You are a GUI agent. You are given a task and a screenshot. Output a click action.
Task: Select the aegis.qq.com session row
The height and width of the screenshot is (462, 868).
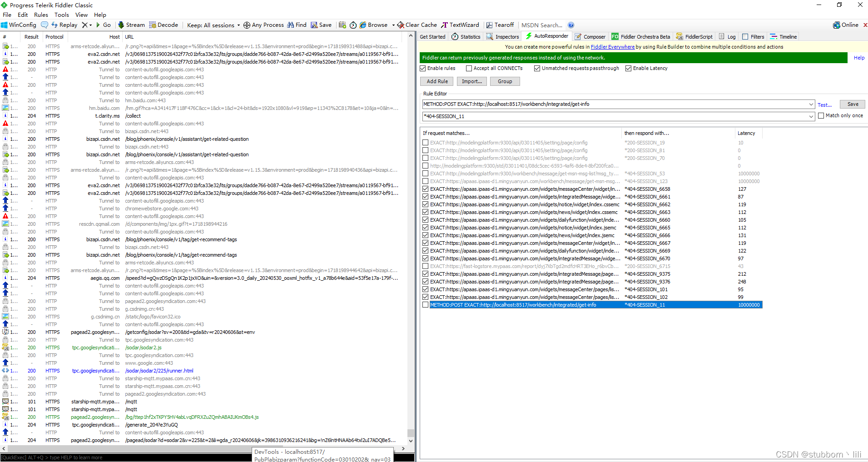tap(203, 278)
